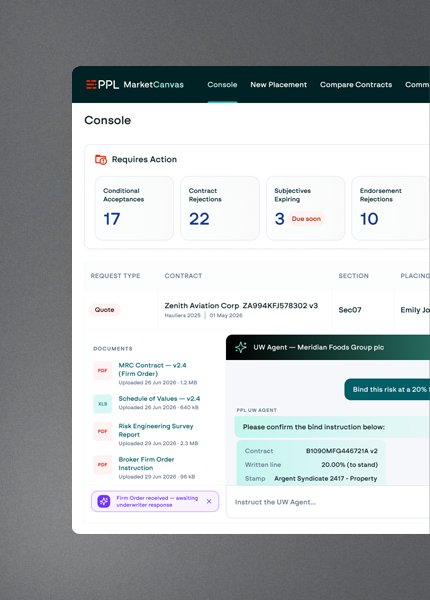430x600 pixels.
Task: Open the Console tab
Action: (x=222, y=85)
